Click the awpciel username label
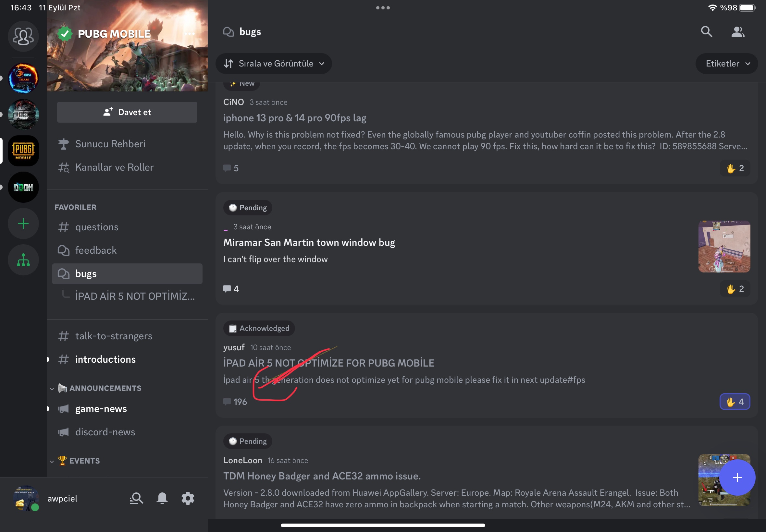The width and height of the screenshot is (766, 532). (x=62, y=498)
